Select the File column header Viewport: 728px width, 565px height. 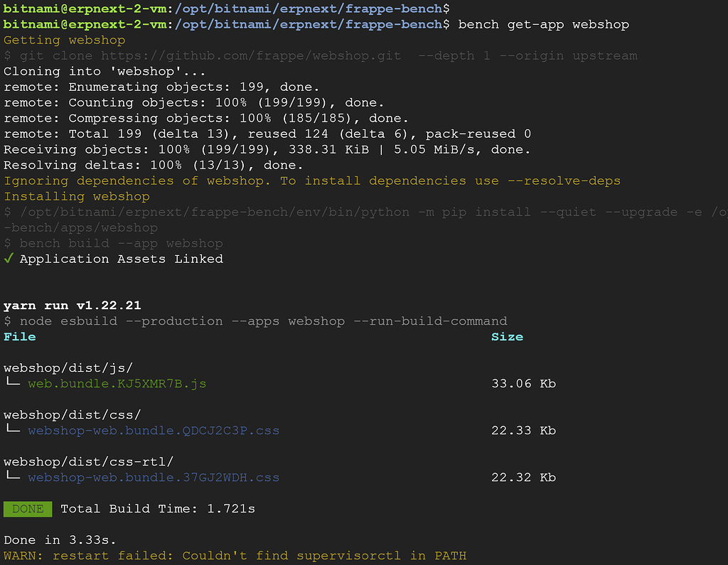click(19, 336)
